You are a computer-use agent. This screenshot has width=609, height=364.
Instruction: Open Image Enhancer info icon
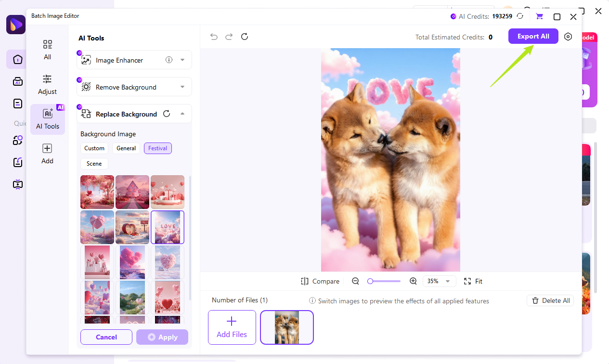[x=169, y=60]
